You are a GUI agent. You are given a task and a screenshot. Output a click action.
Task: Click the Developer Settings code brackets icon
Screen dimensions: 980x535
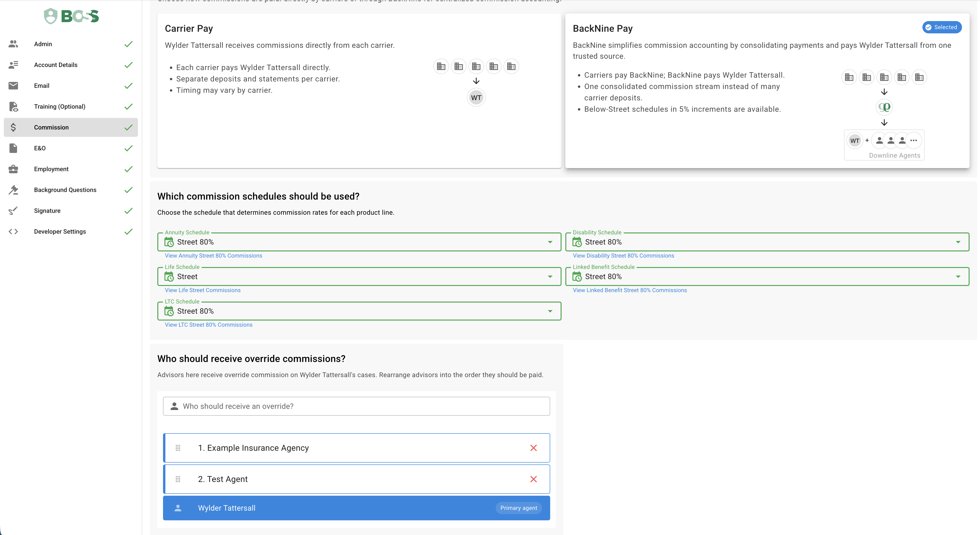pyautogui.click(x=13, y=232)
